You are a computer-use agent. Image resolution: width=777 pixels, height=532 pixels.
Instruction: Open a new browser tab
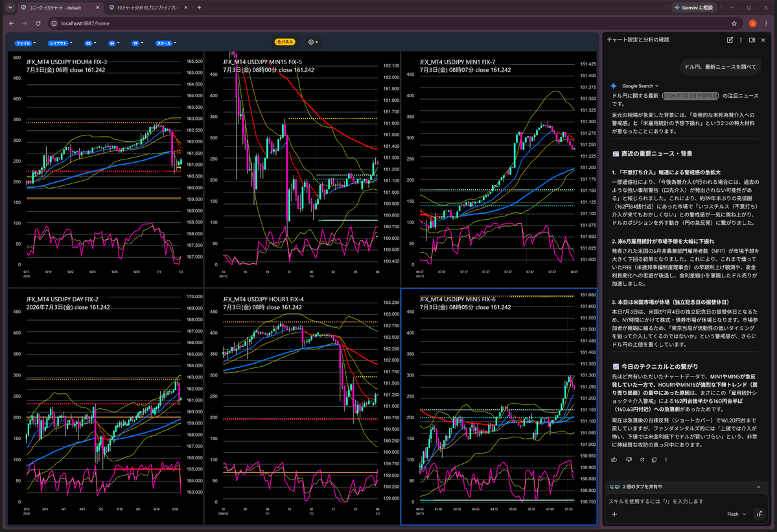click(x=199, y=7)
